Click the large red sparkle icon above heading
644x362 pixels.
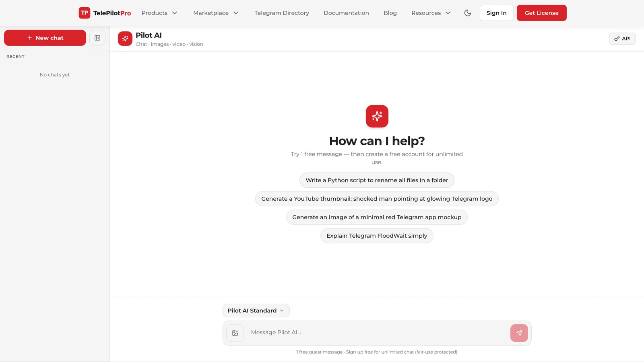click(377, 116)
